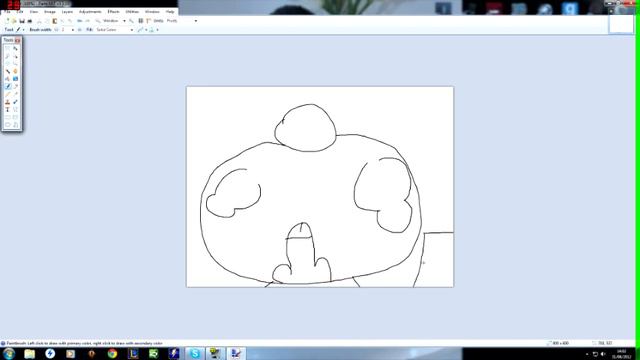640x360 pixels.
Task: Select the Zoom tool in Tools panel
Action: click(16, 64)
